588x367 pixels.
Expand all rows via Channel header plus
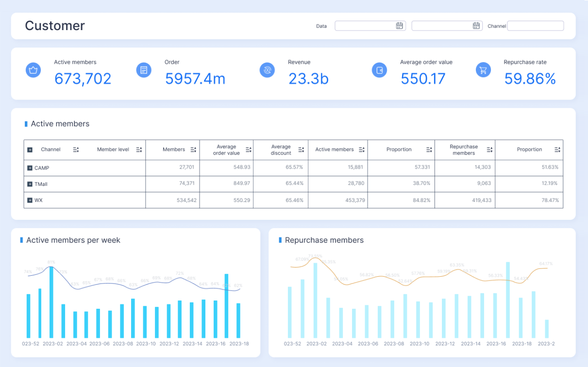tap(30, 150)
